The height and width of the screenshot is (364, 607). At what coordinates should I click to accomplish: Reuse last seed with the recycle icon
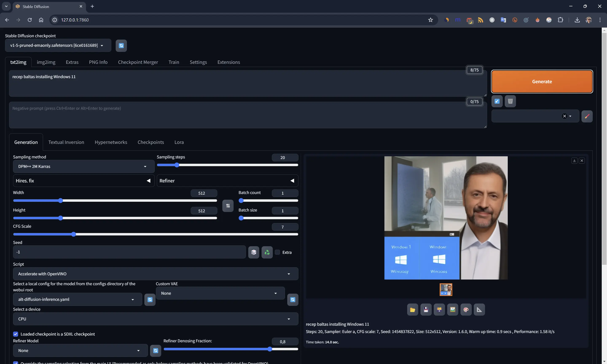tap(267, 252)
